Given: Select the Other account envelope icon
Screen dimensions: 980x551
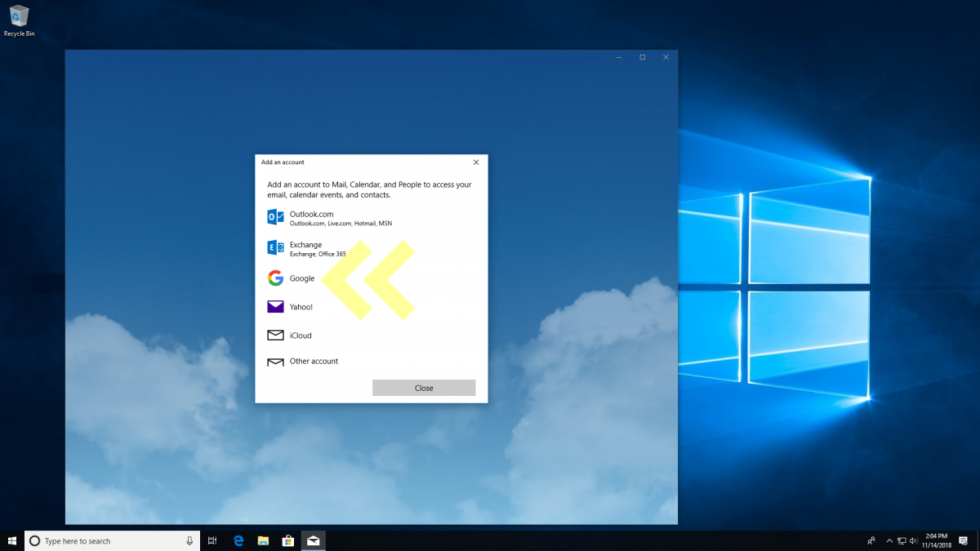Looking at the screenshot, I should (x=275, y=362).
